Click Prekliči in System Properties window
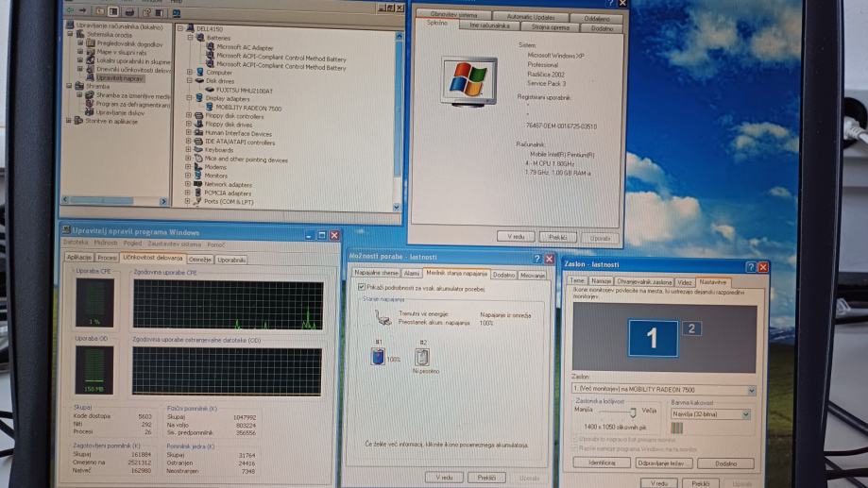Image resolution: width=868 pixels, height=488 pixels. pos(558,237)
